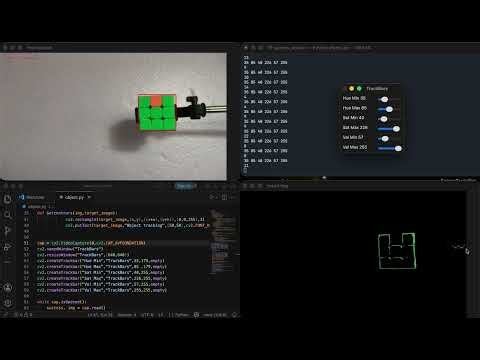The height and width of the screenshot is (360, 480).
Task: Adjust the Hue Max slider
Action: [x=388, y=109]
